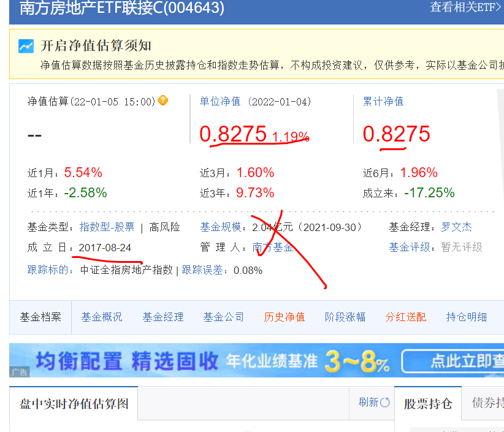The height and width of the screenshot is (432, 504).
Task: Click the tracking error value 0.08%
Action: tap(248, 270)
